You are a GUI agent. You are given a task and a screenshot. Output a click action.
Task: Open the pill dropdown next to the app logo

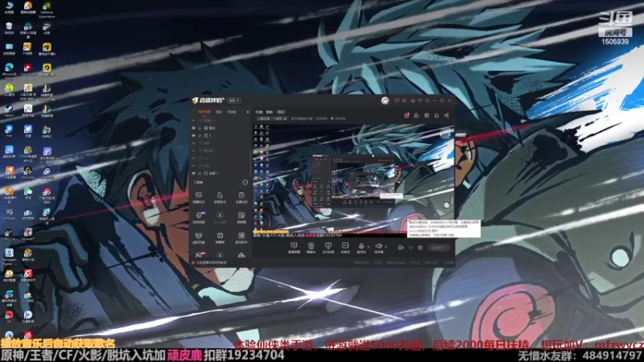233,101
